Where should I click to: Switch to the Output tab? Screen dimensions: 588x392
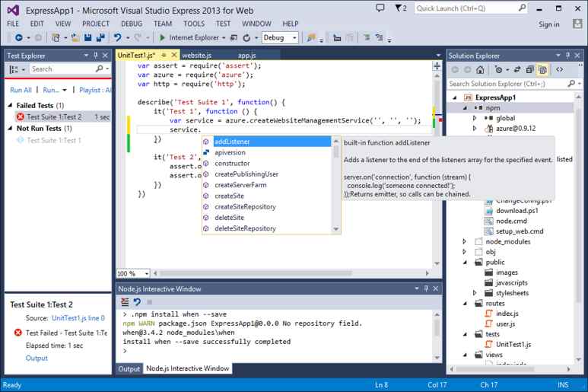(x=129, y=368)
